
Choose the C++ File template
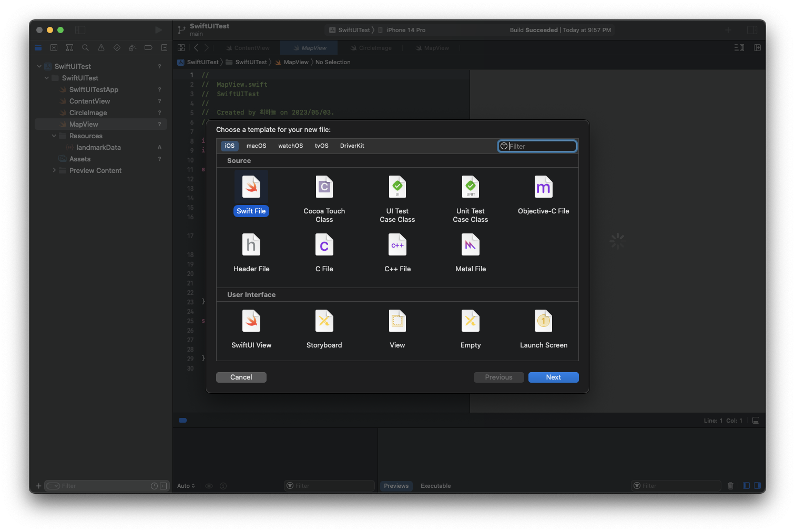pyautogui.click(x=397, y=252)
